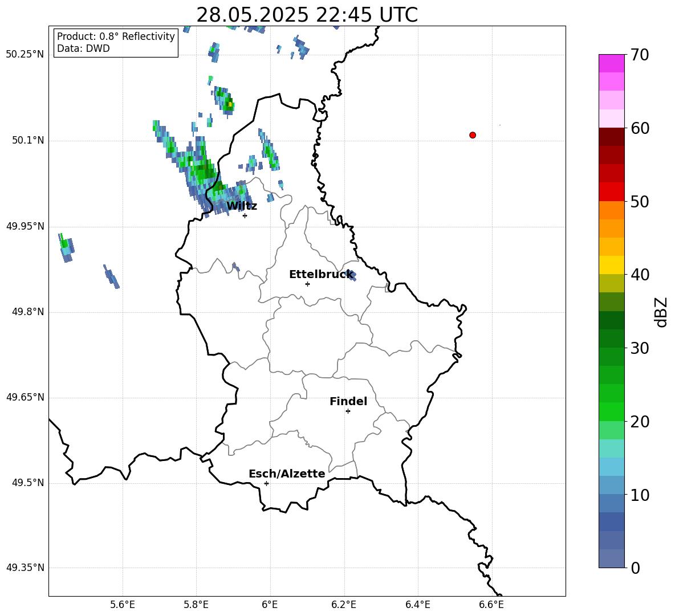Click the 5.8°E longitude label

[x=196, y=605]
